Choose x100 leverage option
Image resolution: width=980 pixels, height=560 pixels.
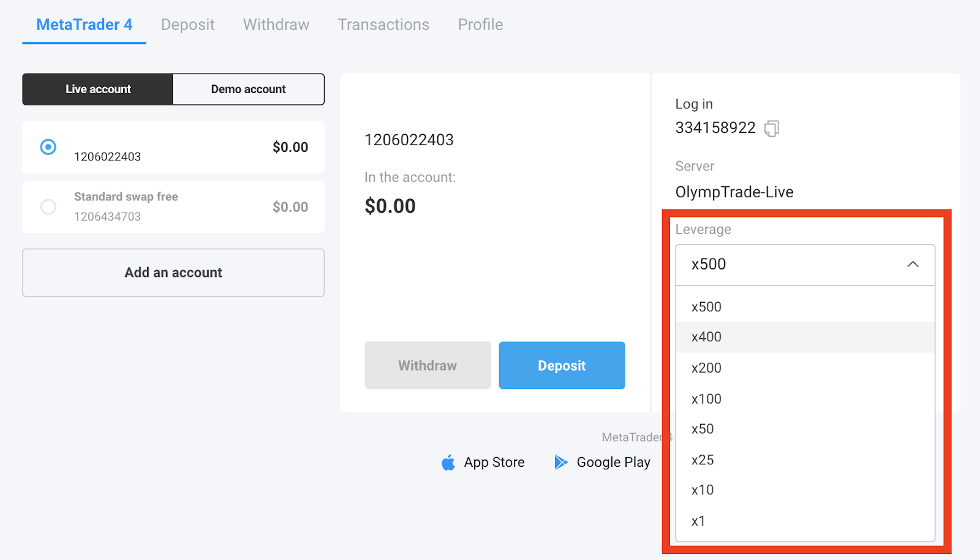pyautogui.click(x=805, y=399)
